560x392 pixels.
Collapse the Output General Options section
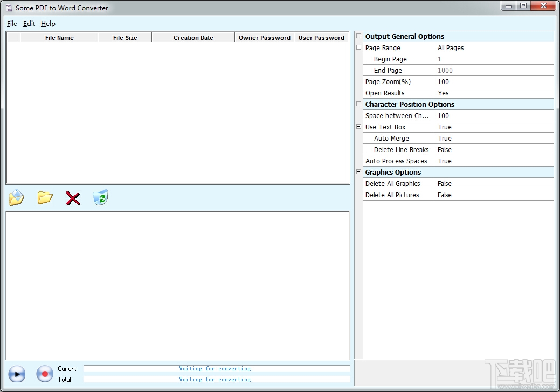[x=358, y=36]
